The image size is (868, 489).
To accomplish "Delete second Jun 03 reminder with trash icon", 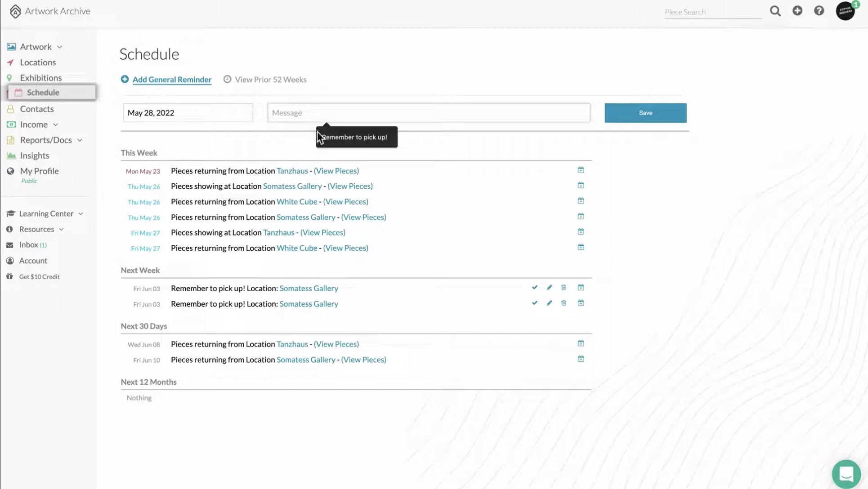I will (x=564, y=303).
